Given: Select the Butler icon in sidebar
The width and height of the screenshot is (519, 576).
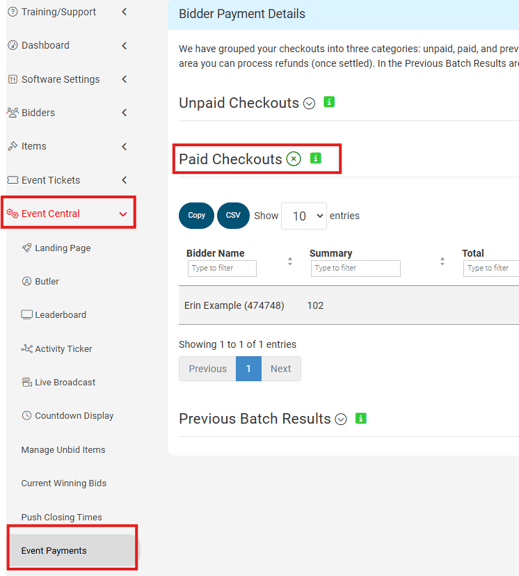Looking at the screenshot, I should [x=26, y=281].
